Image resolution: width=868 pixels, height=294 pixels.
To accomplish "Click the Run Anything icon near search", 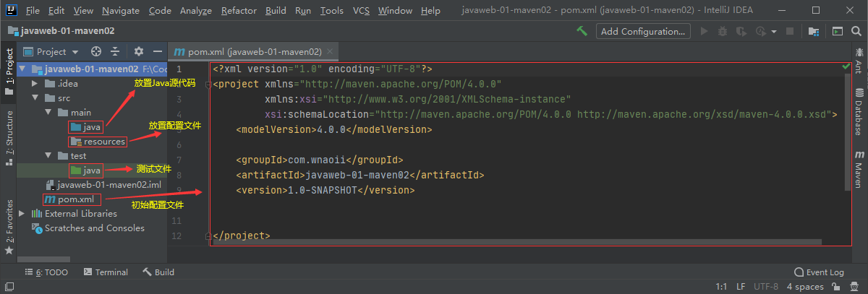I will tap(837, 31).
